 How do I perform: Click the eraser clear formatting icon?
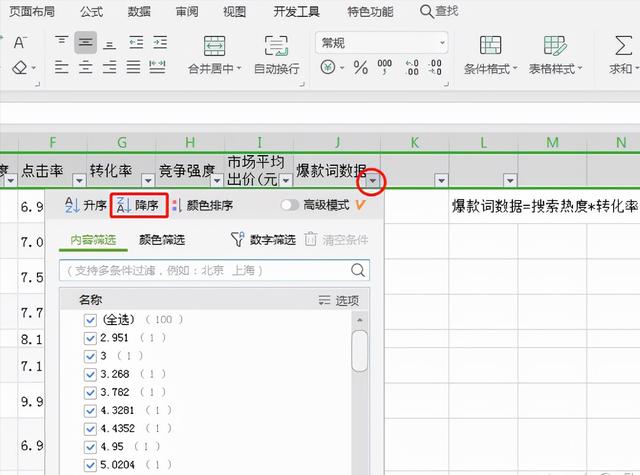(19, 67)
